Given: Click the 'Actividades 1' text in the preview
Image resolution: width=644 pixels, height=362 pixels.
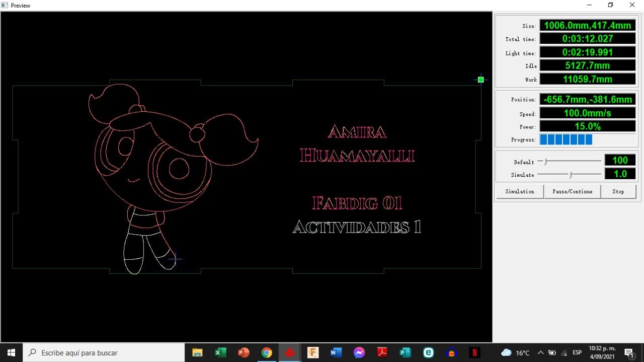Looking at the screenshot, I should [357, 227].
